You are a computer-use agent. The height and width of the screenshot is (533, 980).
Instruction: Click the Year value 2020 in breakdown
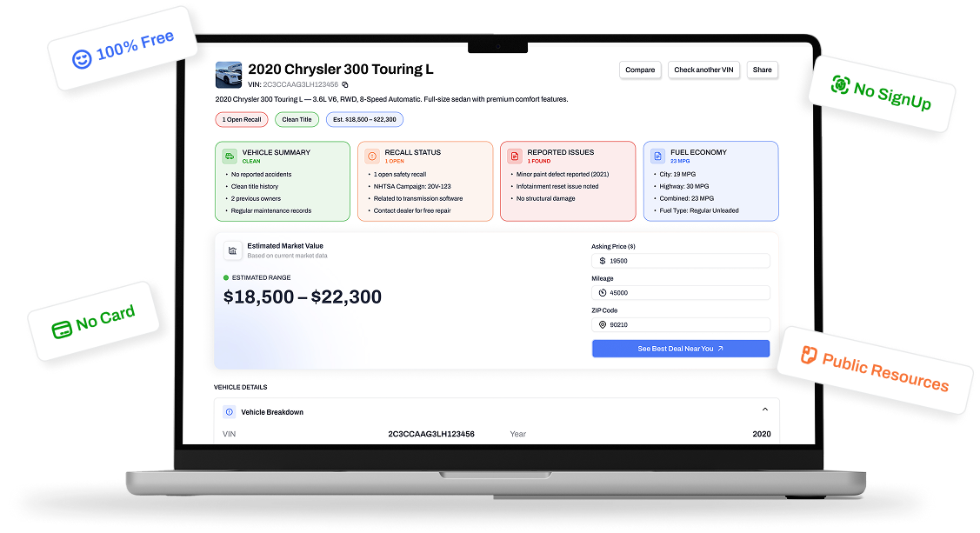[x=761, y=434]
